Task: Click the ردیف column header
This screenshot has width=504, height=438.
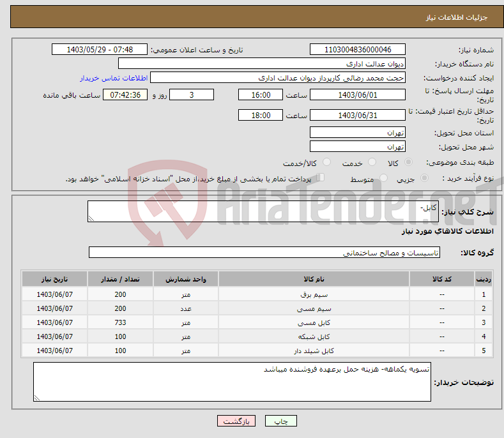Action: click(484, 279)
